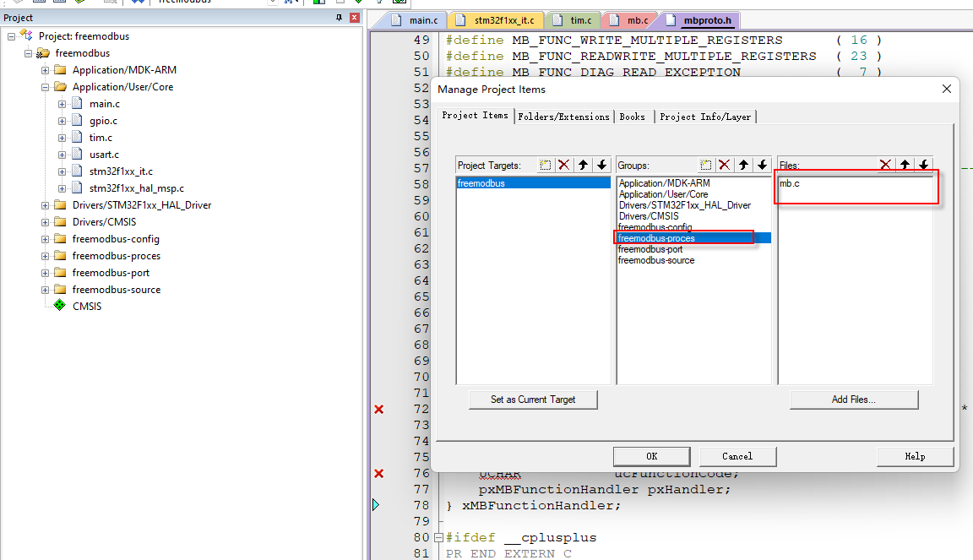Viewport: 973px width, 560px height.
Task: Add a new target via Project Targets new icon
Action: click(545, 165)
